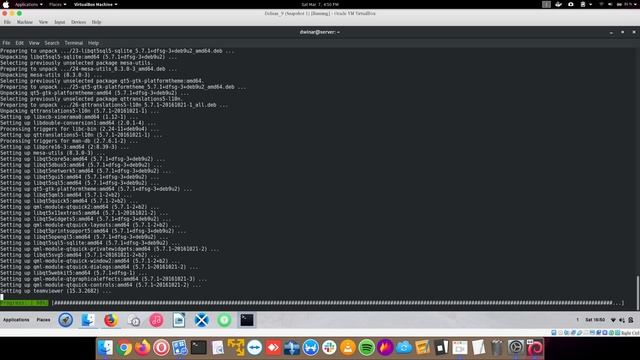This screenshot has width=640, height=360.
Task: Click the terminal title dwinar@server
Action: [x=320, y=32]
